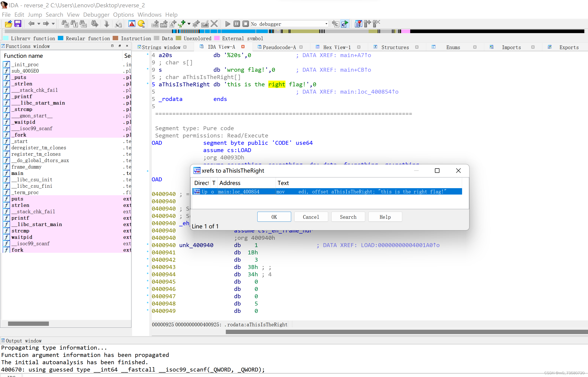Image resolution: width=588 pixels, height=377 pixels.
Task: Close the Strings window tab
Action: [x=185, y=47]
